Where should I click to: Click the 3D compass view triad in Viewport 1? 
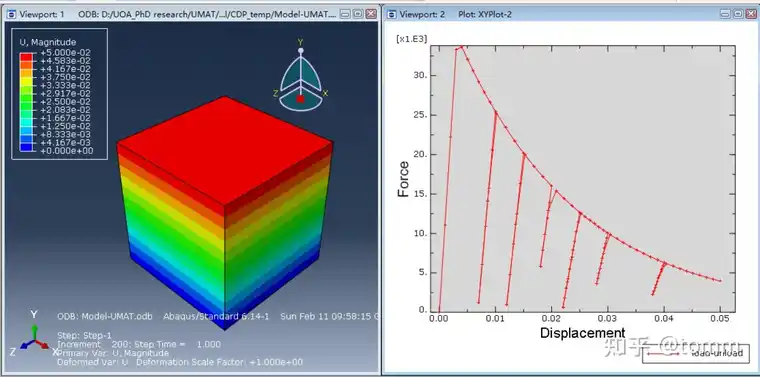coord(301,75)
